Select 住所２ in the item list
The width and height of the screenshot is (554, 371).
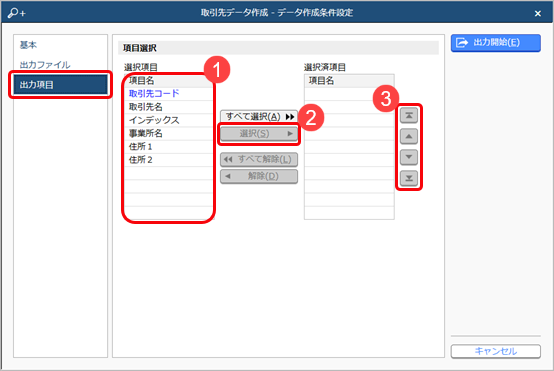pyautogui.click(x=169, y=160)
